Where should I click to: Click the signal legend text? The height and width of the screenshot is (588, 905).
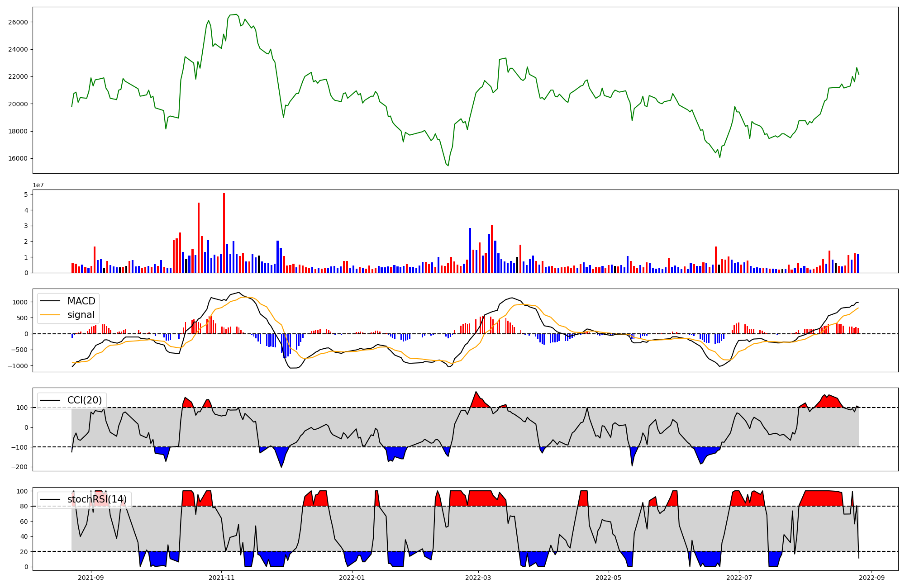coord(81,315)
